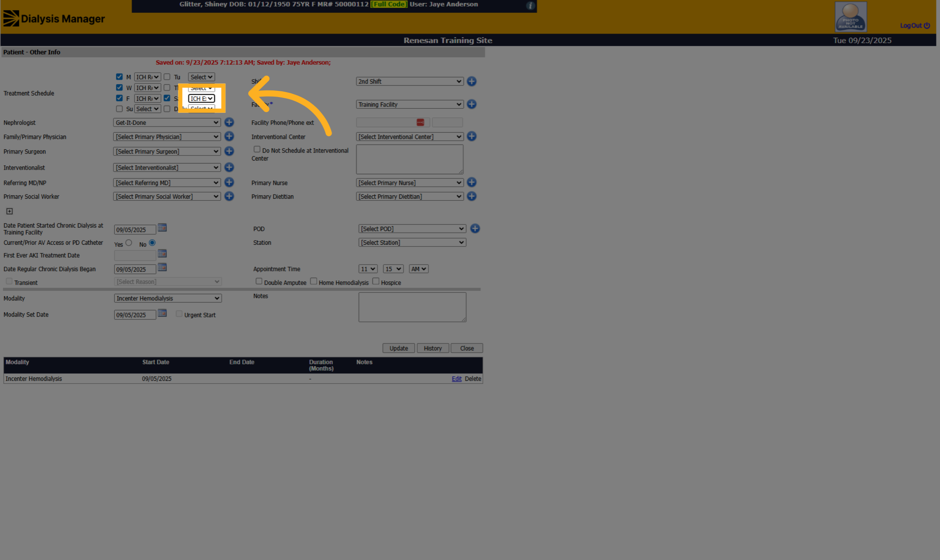Viewport: 940px width, 560px height.
Task: Click the Update button
Action: click(x=398, y=348)
